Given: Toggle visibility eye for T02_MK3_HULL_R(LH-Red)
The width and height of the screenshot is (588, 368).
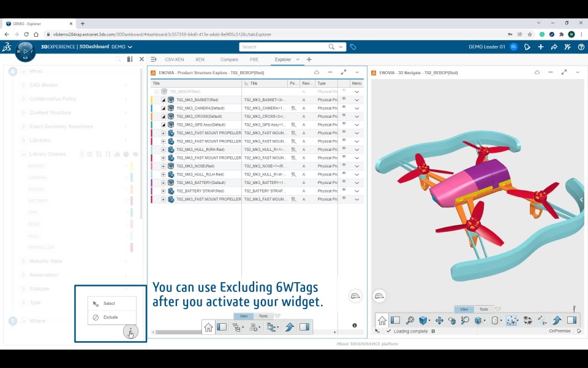Looking at the screenshot, I should click(344, 173).
